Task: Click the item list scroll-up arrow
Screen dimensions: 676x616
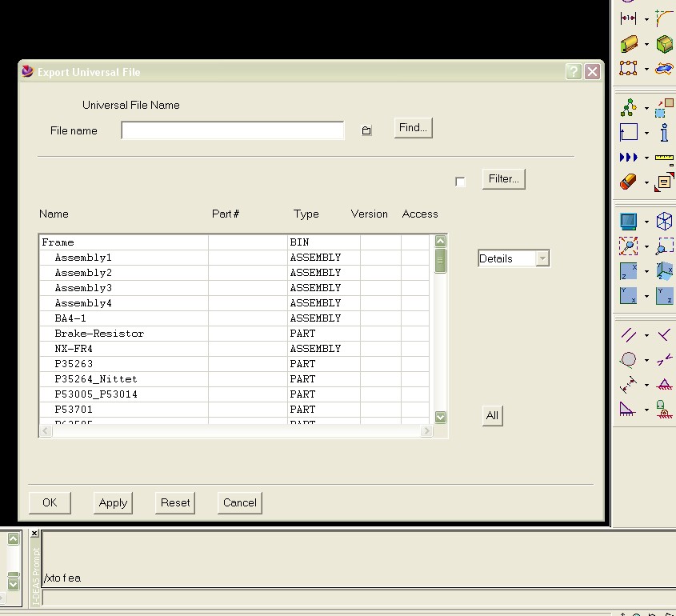Action: click(x=440, y=241)
